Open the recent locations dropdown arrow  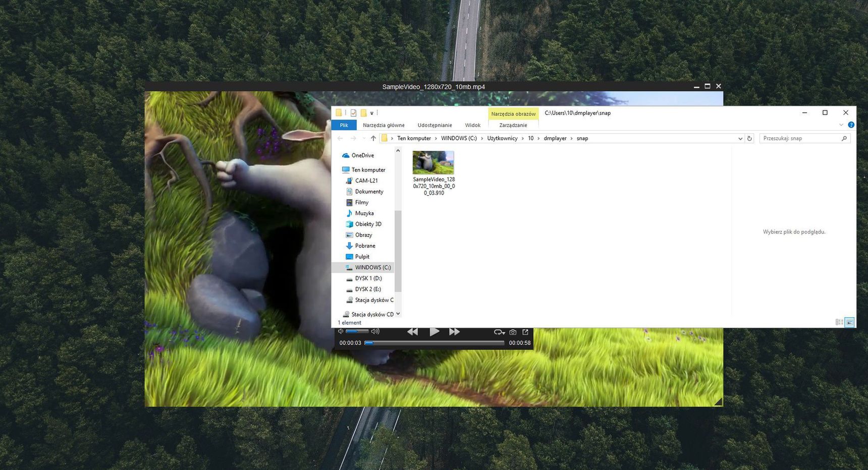[364, 138]
